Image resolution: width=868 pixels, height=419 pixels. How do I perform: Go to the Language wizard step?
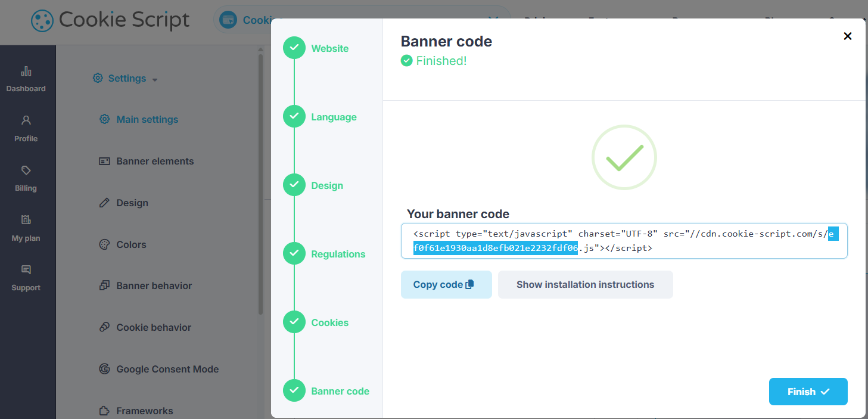(x=334, y=117)
